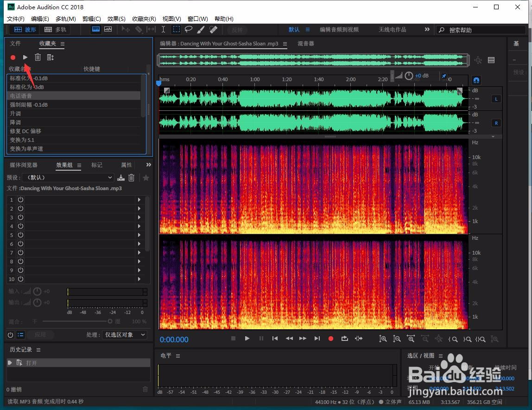Switch to the 标记 tab

(97, 165)
